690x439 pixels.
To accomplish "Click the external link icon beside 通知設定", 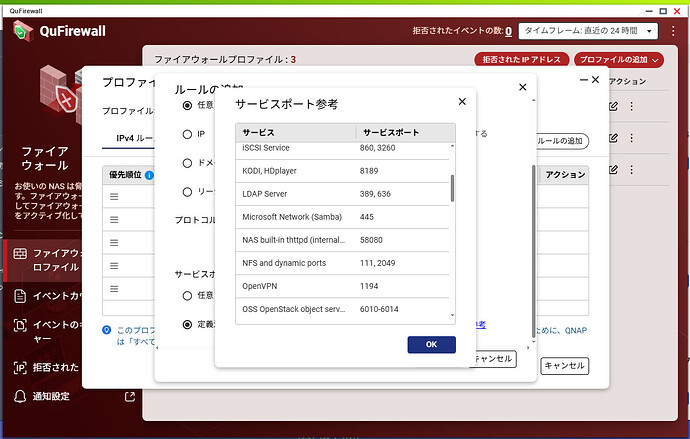I will click(129, 397).
